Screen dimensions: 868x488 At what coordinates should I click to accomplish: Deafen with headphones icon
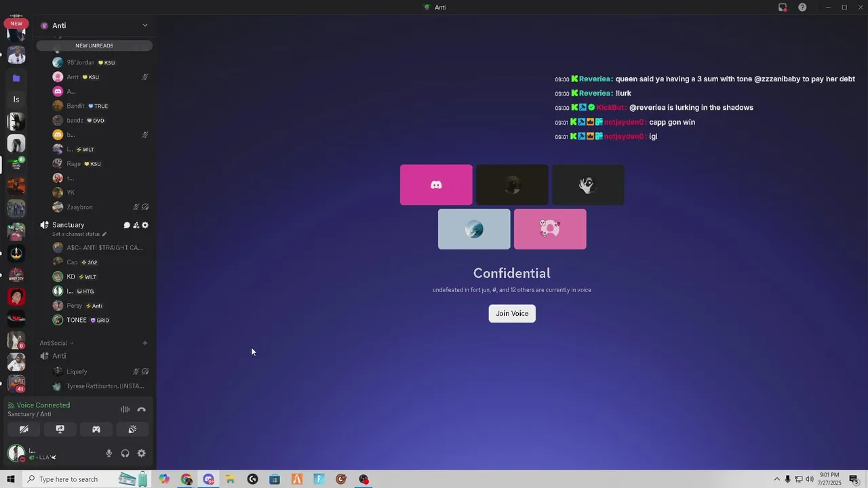[125, 453]
